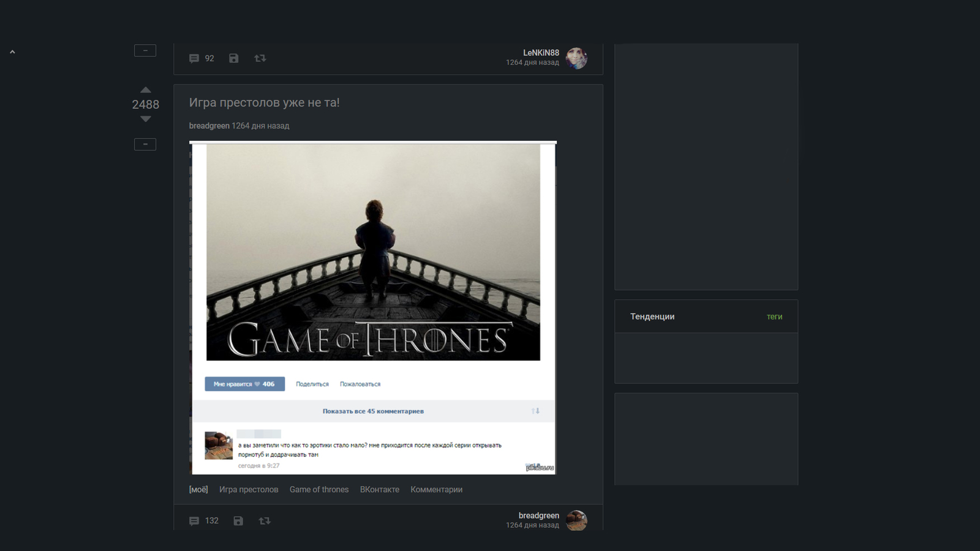This screenshot has width=980, height=551.
Task: Click the 'Тенденции' panel heading
Action: click(x=652, y=317)
